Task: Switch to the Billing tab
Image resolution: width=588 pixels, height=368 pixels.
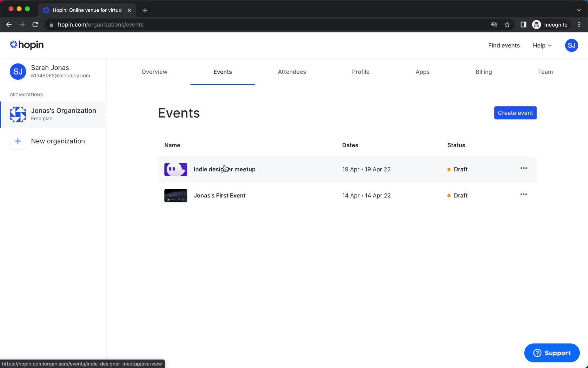Action: 484,72
